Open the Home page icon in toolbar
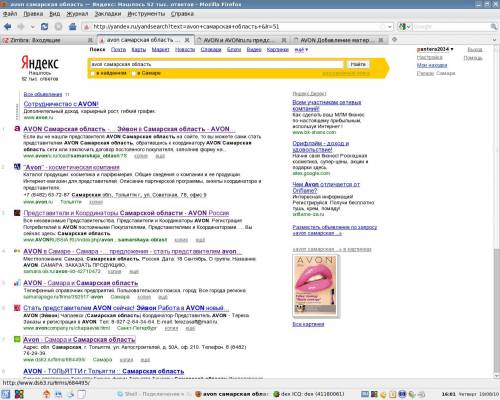 coord(72,27)
